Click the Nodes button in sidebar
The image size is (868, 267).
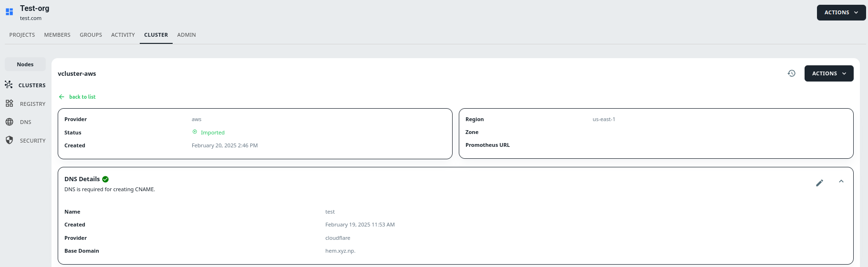point(25,64)
